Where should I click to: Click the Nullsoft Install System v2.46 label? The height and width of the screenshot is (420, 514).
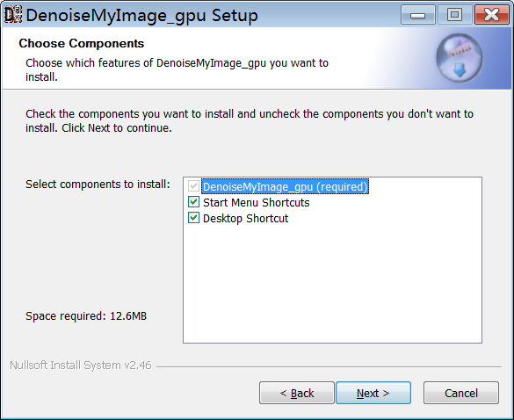[81, 366]
